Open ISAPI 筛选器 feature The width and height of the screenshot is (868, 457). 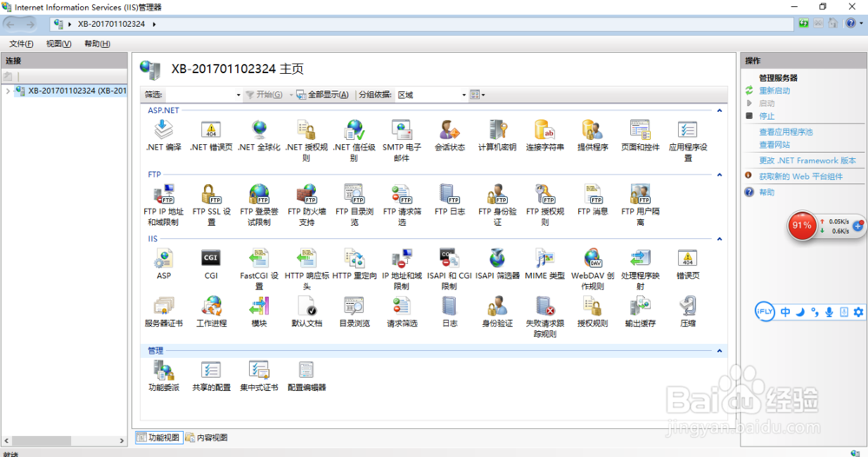click(497, 263)
